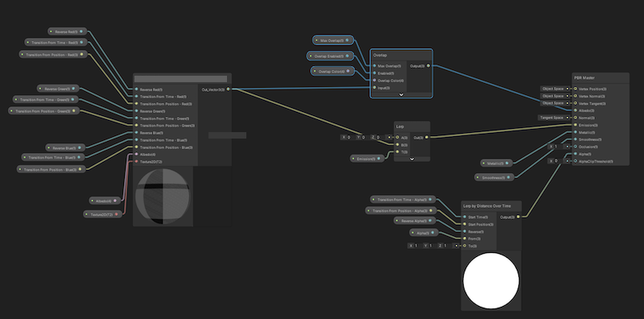The height and width of the screenshot is (319, 644).
Task: Open the Tangent Space slot beside Normal(3)
Action: [x=552, y=118]
